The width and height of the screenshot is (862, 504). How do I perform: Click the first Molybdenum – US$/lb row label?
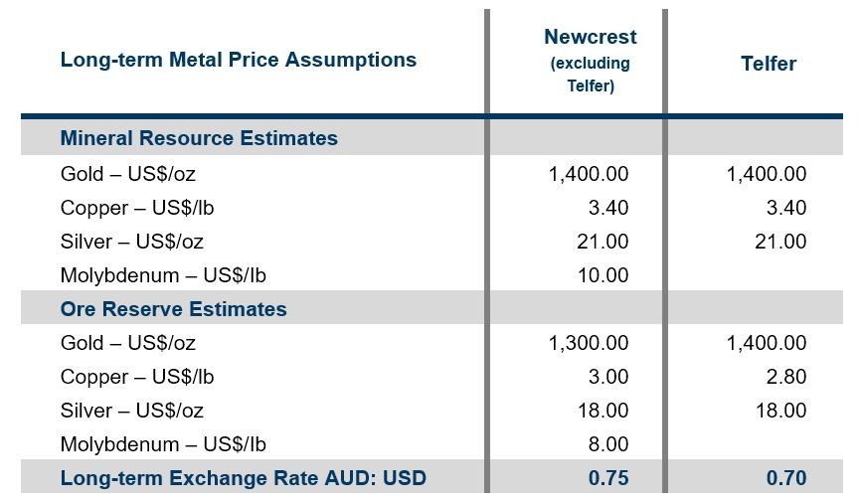coord(163,275)
